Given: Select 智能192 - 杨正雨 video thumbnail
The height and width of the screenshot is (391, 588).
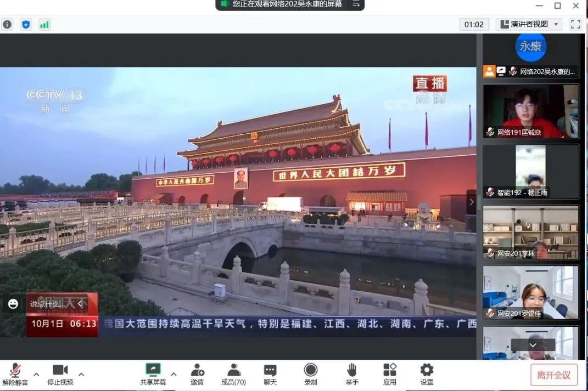Looking at the screenshot, I should pyautogui.click(x=530, y=172).
